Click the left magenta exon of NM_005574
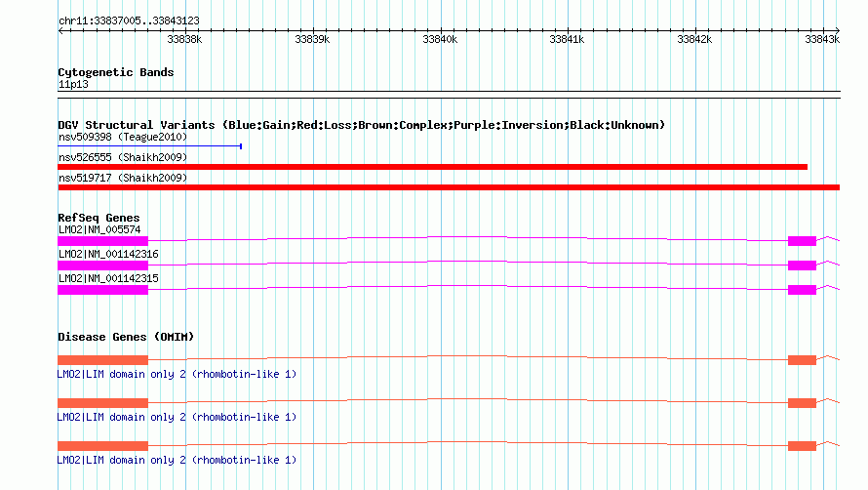 point(103,240)
